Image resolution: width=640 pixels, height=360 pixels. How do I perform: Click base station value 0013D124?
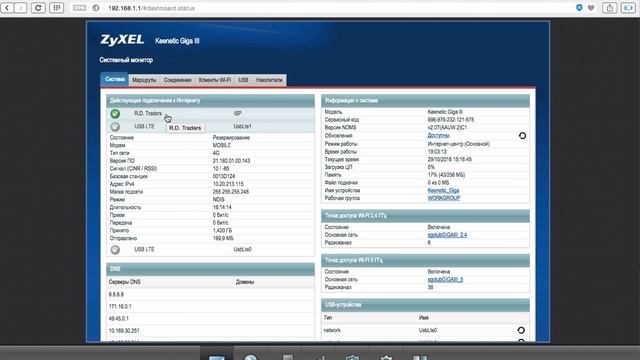tap(224, 176)
